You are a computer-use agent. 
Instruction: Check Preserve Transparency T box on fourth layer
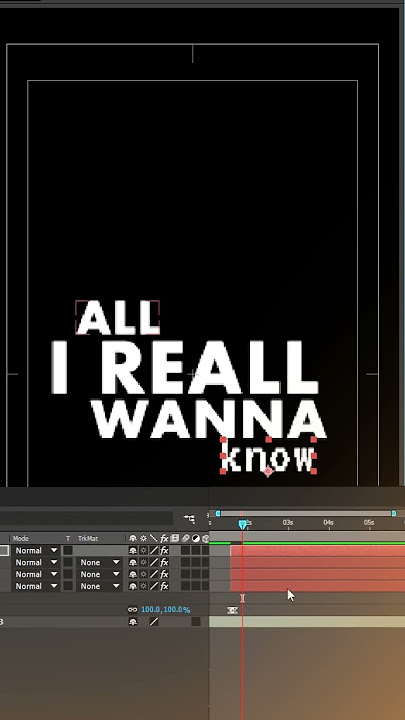tap(68, 586)
